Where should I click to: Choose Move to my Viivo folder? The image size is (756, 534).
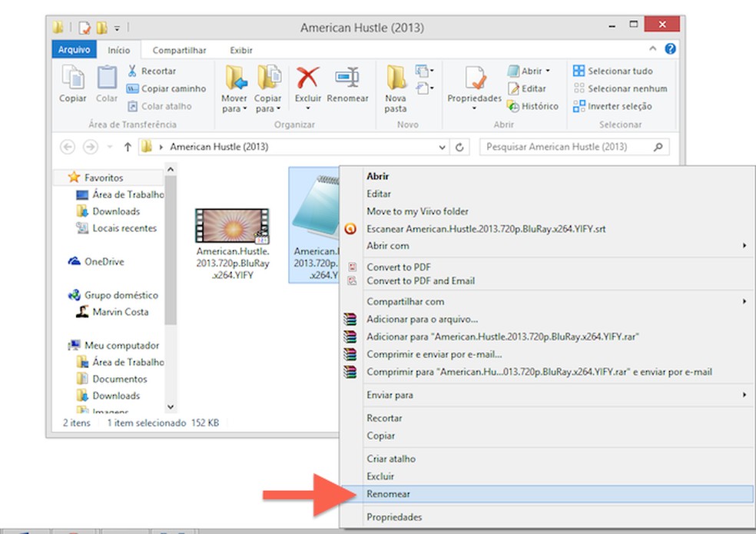[x=547, y=211]
